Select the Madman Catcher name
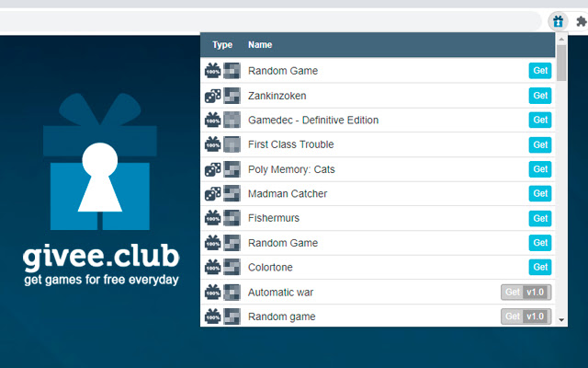588x368 pixels. pyautogui.click(x=288, y=194)
